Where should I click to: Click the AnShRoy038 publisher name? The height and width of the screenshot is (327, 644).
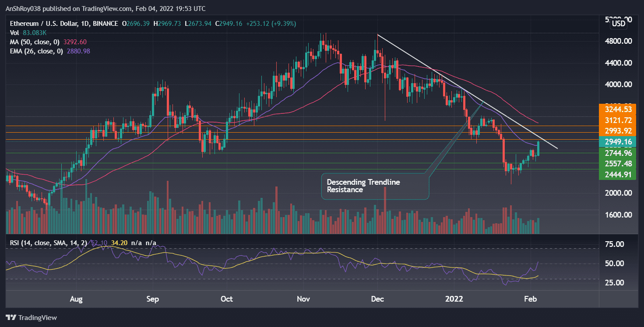pos(22,8)
